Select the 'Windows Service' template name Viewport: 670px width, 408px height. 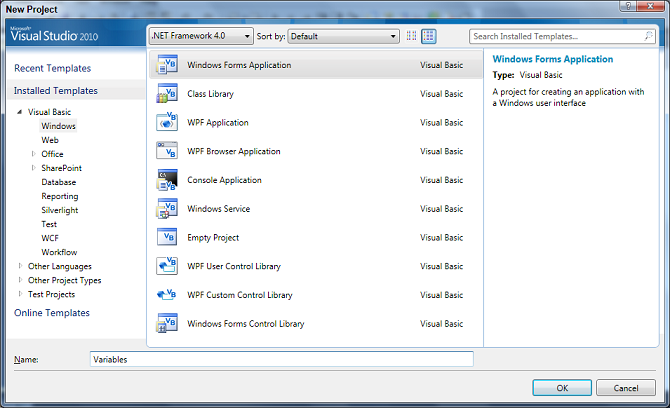(219, 208)
